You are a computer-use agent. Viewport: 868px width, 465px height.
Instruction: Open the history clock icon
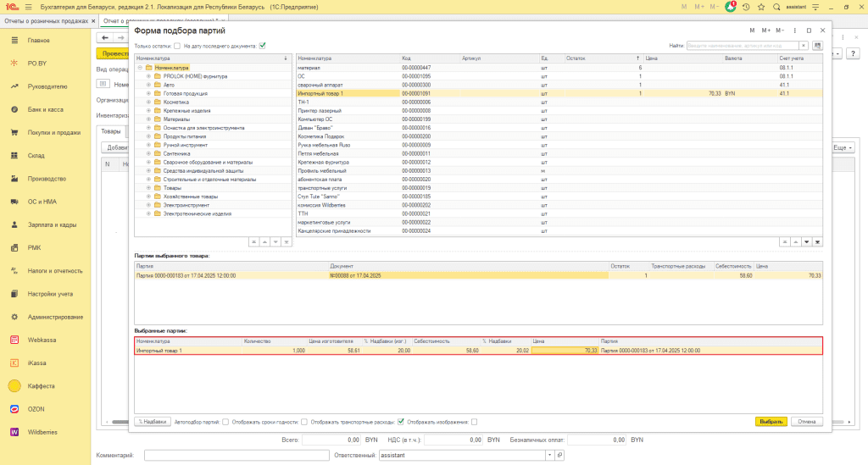(x=746, y=7)
